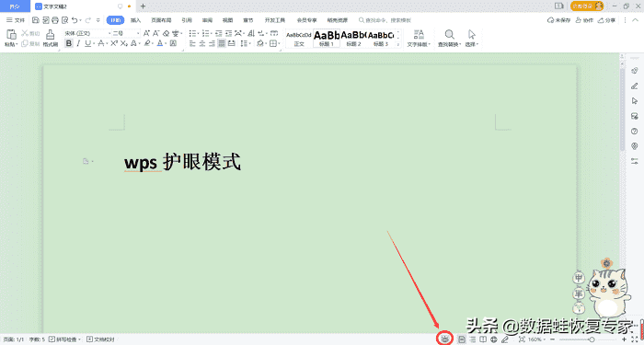Click the zoom slider handle
The image size is (644, 345).
pos(592,339)
